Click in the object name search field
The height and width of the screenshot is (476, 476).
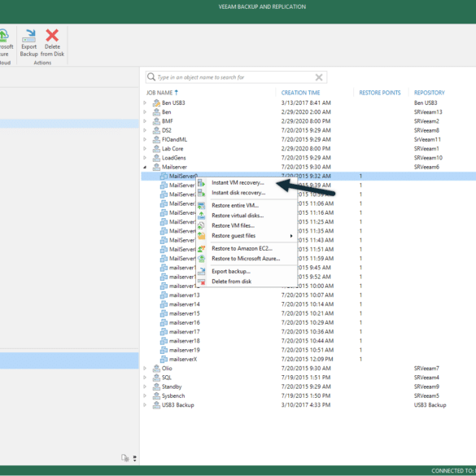click(235, 77)
